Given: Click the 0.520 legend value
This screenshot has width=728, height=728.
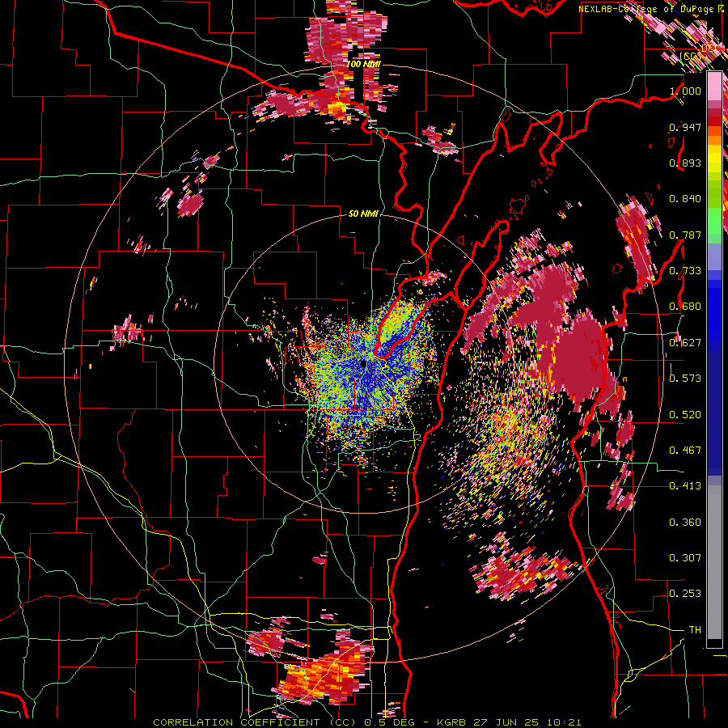Looking at the screenshot, I should [685, 415].
